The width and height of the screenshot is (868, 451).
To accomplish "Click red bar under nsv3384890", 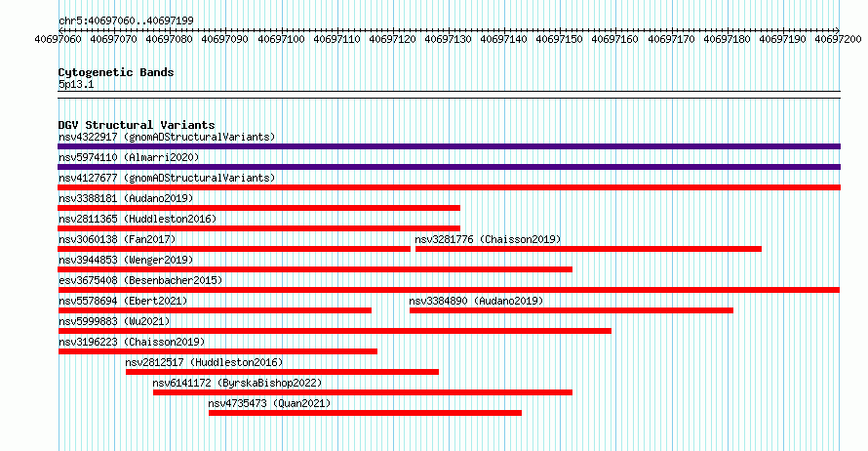I will 572,310.
